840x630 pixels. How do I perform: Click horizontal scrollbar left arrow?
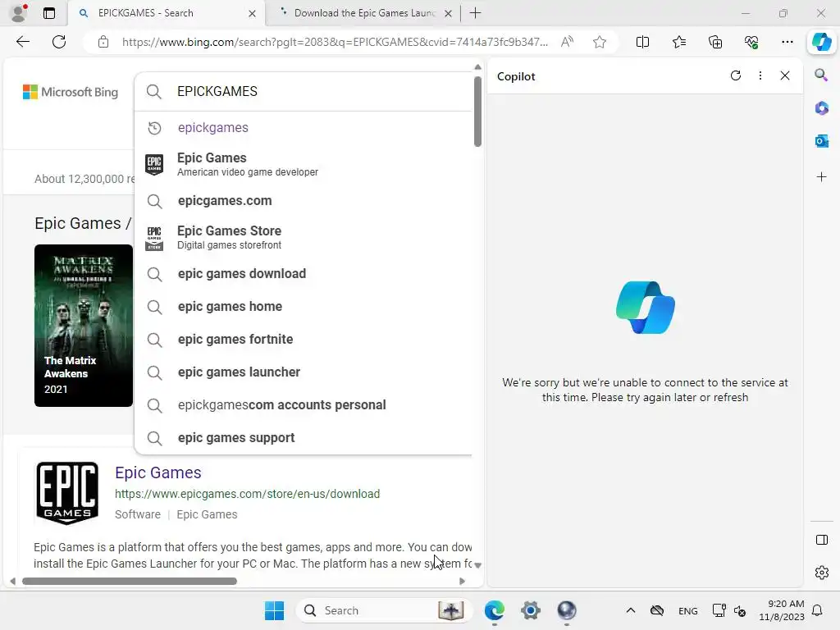click(13, 582)
